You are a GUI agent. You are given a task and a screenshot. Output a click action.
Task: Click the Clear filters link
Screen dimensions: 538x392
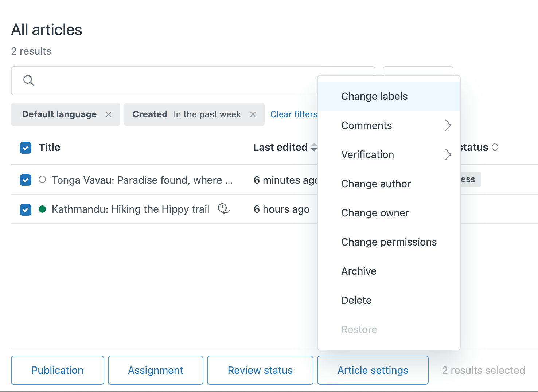293,114
